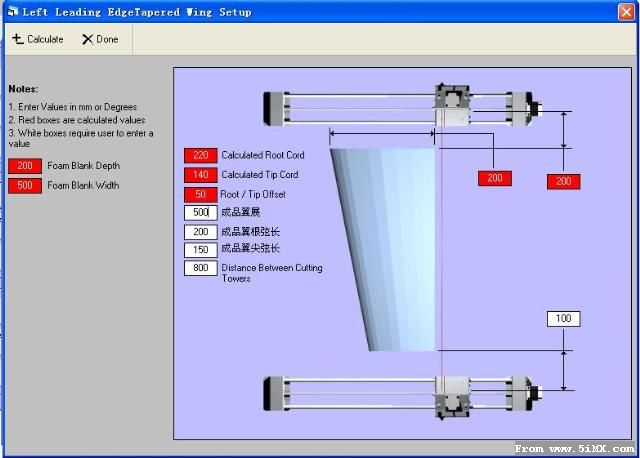Screen dimensions: 640x458
Task: Click the top cutting tower image
Action: pyautogui.click(x=403, y=105)
